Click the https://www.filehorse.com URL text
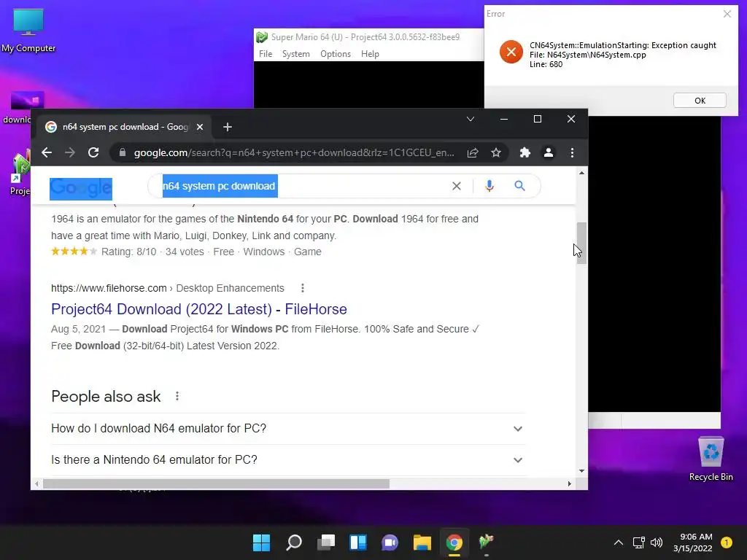The width and height of the screenshot is (747, 560). pos(109,288)
